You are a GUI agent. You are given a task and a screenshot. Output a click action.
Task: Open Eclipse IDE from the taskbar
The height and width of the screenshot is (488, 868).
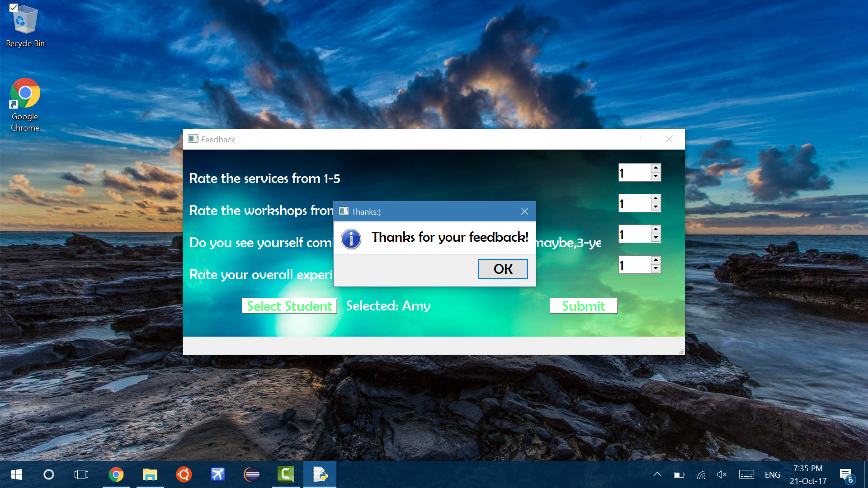pos(252,474)
